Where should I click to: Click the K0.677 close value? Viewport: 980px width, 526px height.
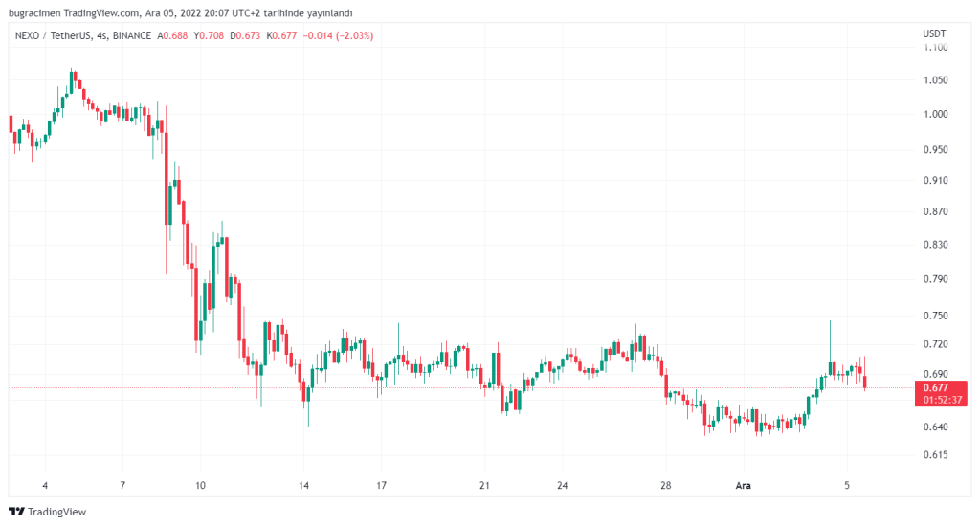coord(281,35)
